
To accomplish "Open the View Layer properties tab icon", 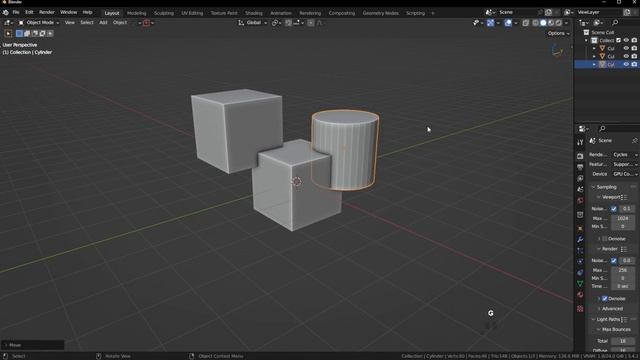I will point(580,178).
